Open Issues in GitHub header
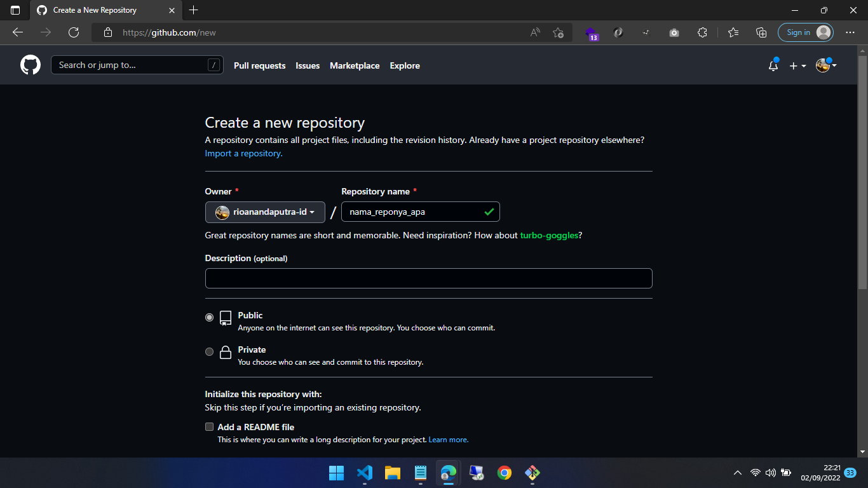Viewport: 868px width, 488px height. pos(308,65)
